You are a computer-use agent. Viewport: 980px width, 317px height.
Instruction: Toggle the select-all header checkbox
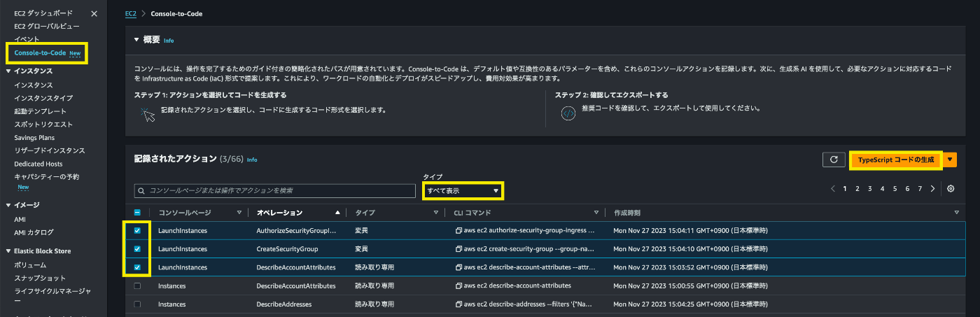pos(137,212)
